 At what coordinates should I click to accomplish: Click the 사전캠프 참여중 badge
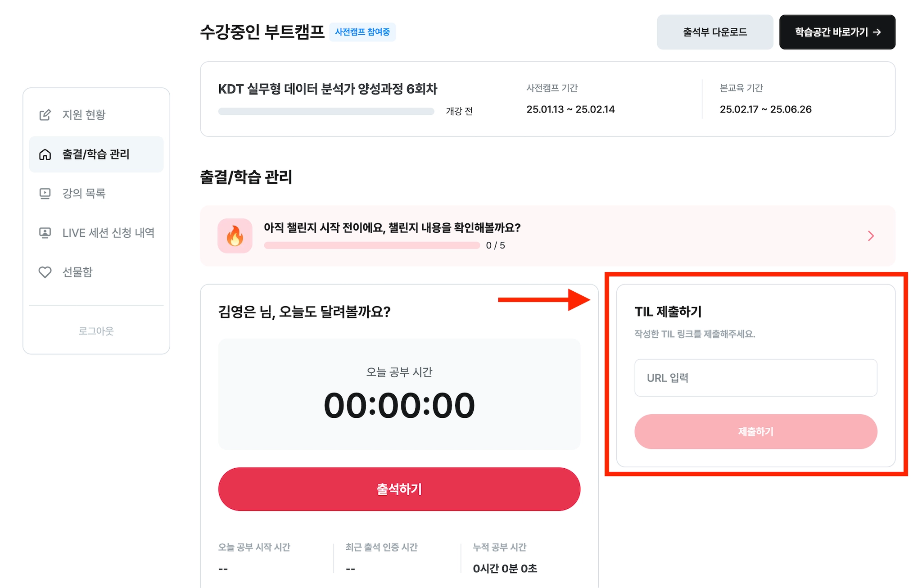tap(362, 32)
